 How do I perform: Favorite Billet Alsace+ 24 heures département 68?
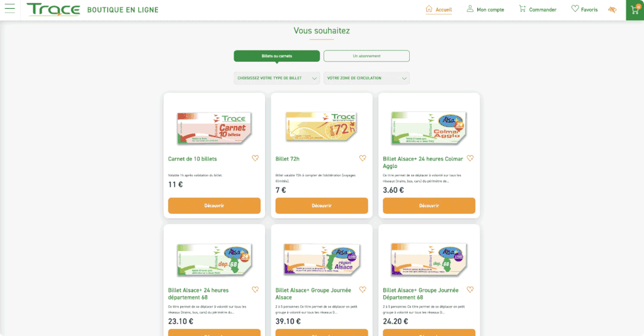coord(255,289)
